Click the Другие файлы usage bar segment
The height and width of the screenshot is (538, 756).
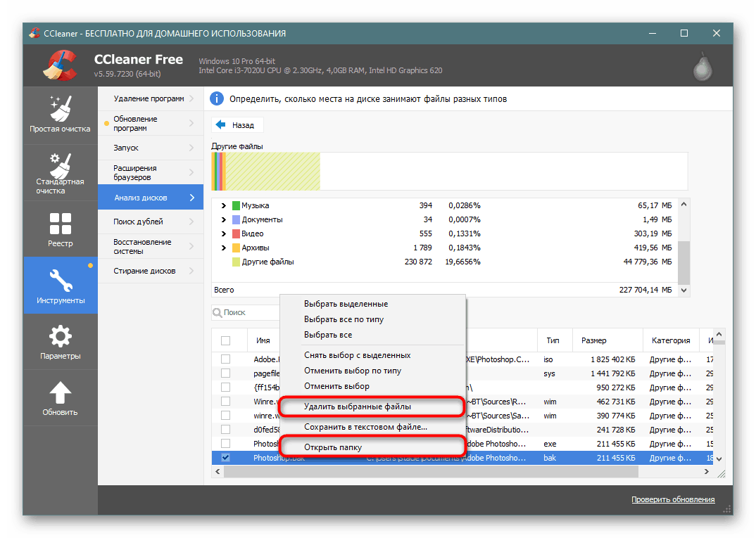pyautogui.click(x=273, y=171)
